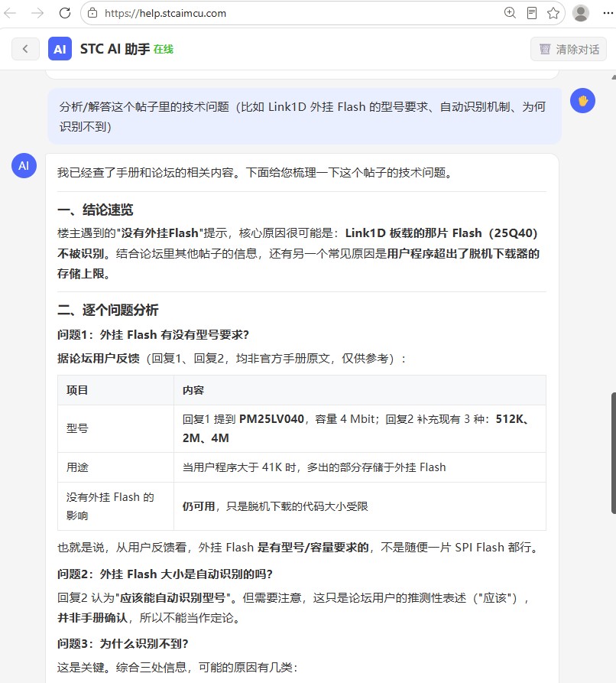The width and height of the screenshot is (616, 683).
Task: Click 问题3：为什么识别不到?
Action: click(123, 644)
